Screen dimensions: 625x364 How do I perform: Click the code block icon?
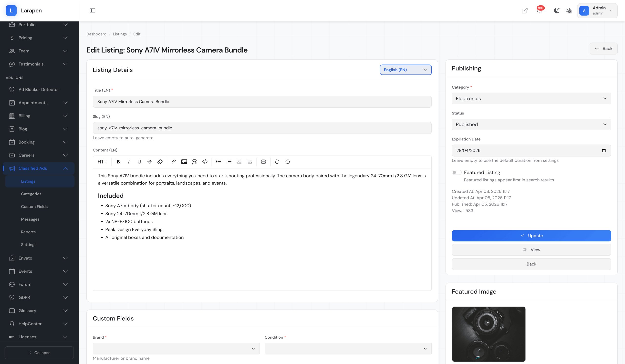pos(205,162)
